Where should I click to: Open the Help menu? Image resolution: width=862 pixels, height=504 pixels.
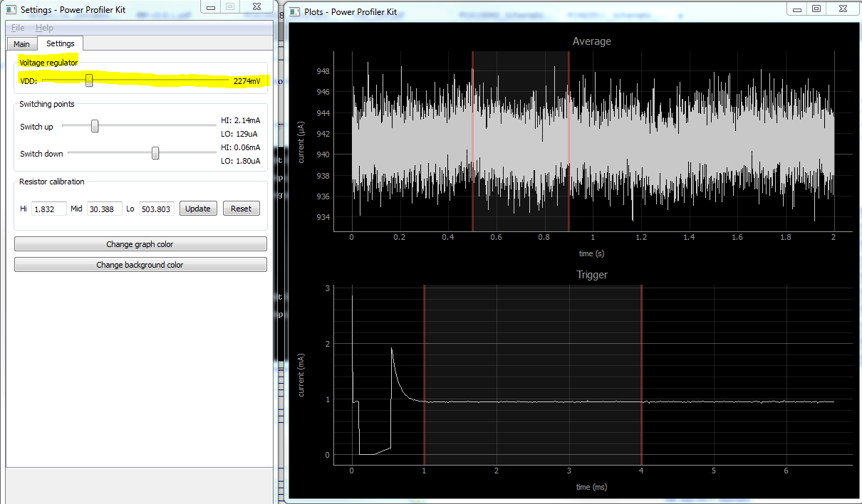pos(44,28)
